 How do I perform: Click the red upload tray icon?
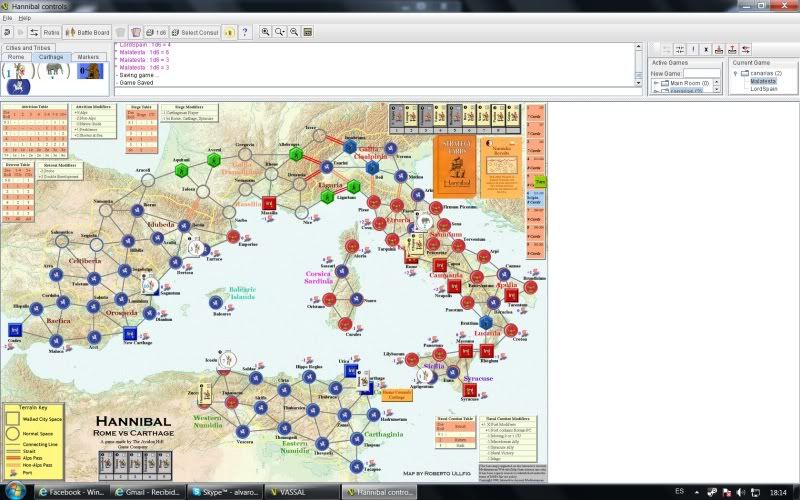tap(733, 49)
